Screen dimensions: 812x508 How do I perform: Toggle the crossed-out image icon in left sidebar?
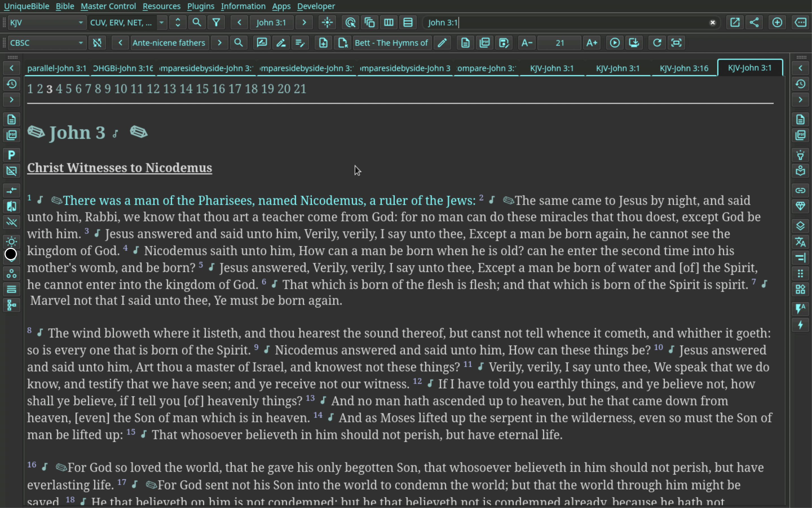11,171
